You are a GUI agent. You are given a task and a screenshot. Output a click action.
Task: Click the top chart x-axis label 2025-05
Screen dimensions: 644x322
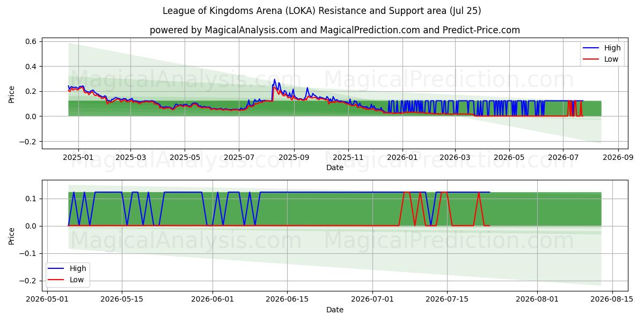coord(185,158)
